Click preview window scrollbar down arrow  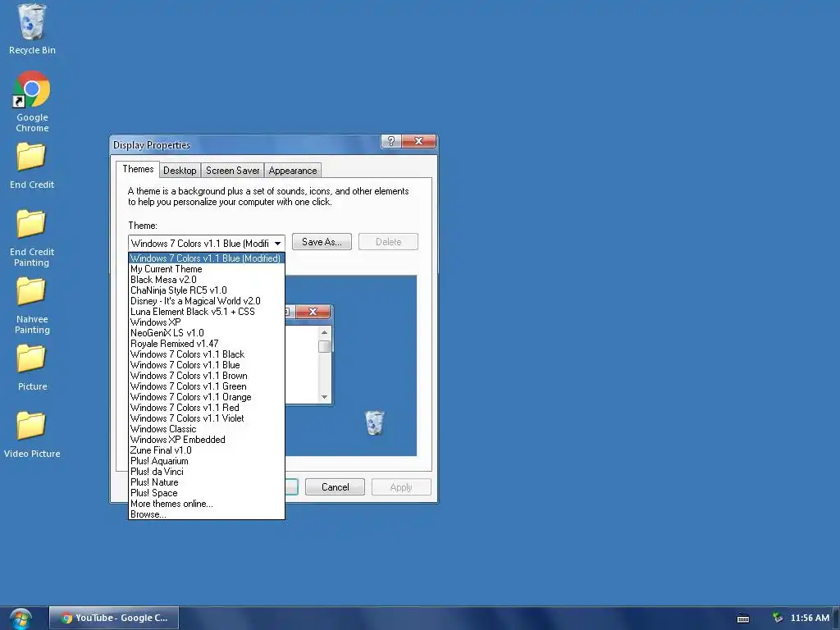(x=324, y=397)
